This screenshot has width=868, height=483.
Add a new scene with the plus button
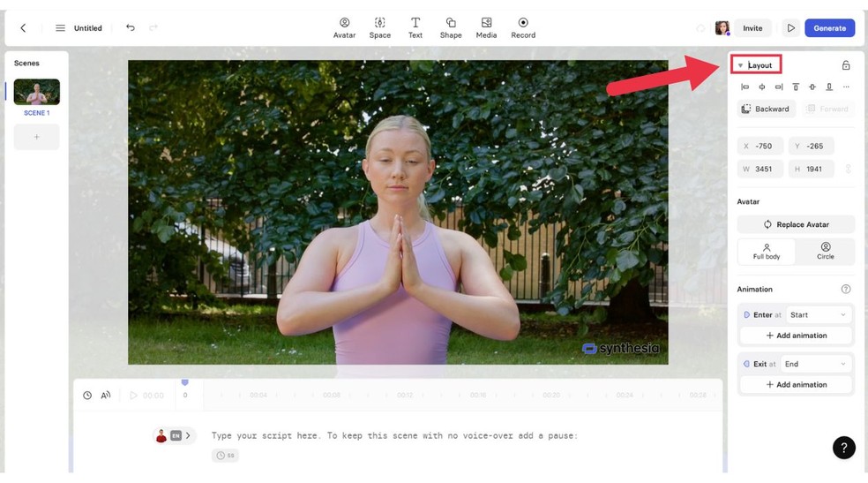pos(36,137)
